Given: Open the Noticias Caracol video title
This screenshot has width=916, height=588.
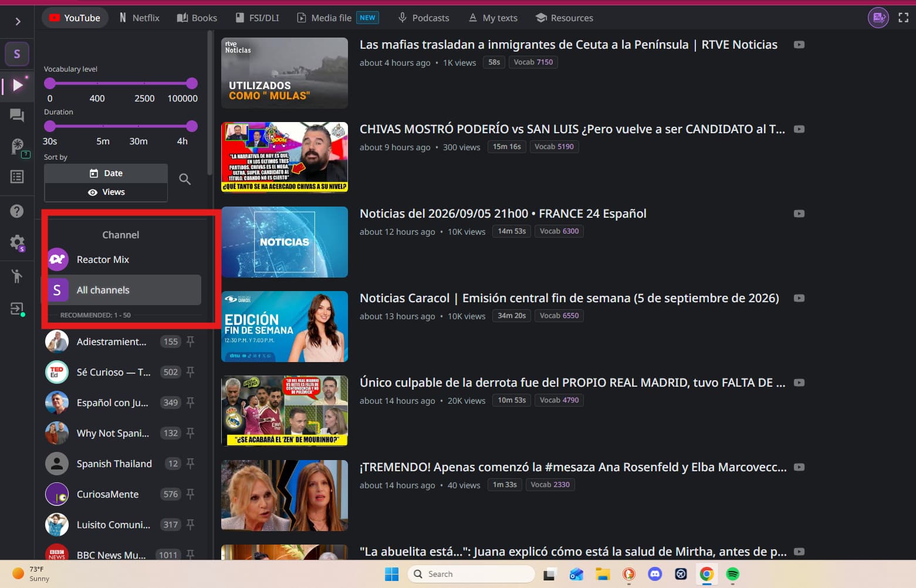Looking at the screenshot, I should point(569,298).
